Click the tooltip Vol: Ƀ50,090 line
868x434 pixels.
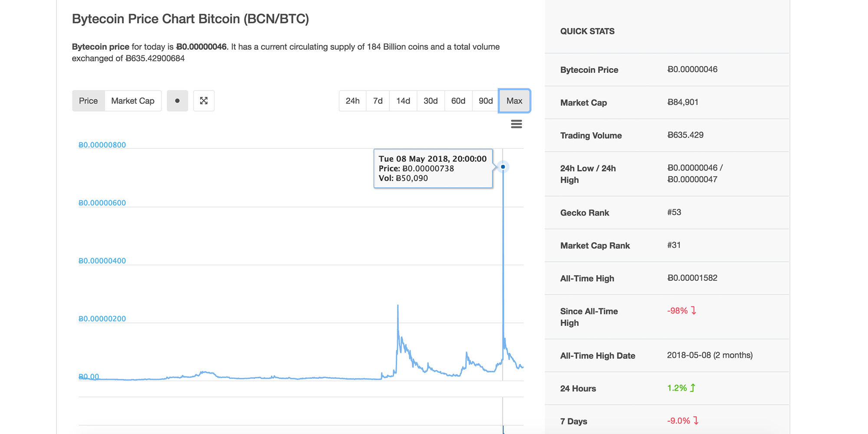[x=403, y=178]
